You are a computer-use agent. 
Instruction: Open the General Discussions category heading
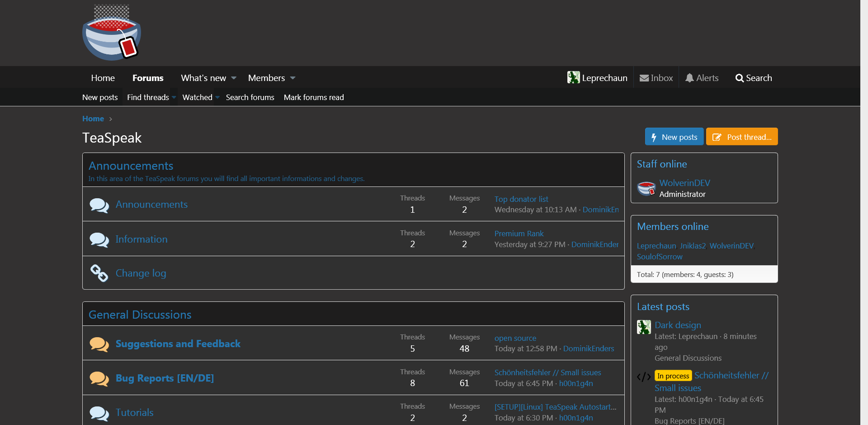coord(140,315)
